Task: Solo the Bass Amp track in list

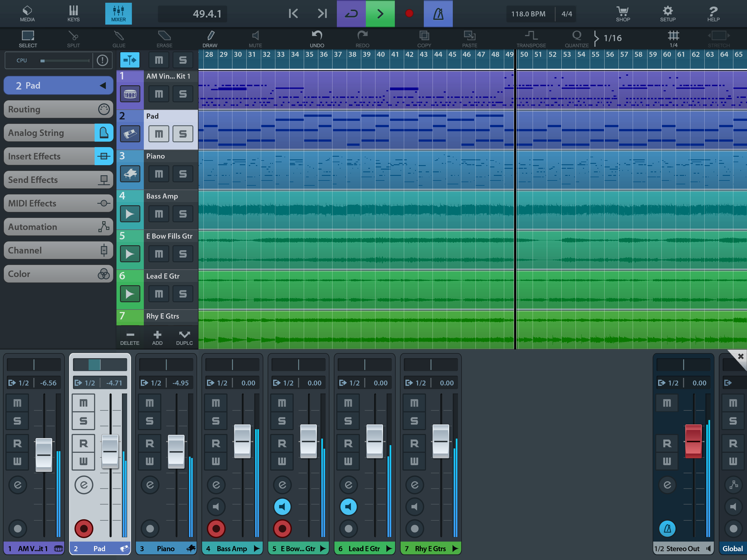Action: [x=183, y=214]
